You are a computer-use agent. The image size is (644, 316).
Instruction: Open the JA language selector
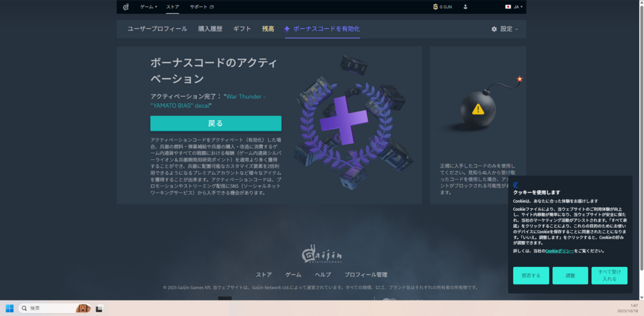[x=514, y=7]
